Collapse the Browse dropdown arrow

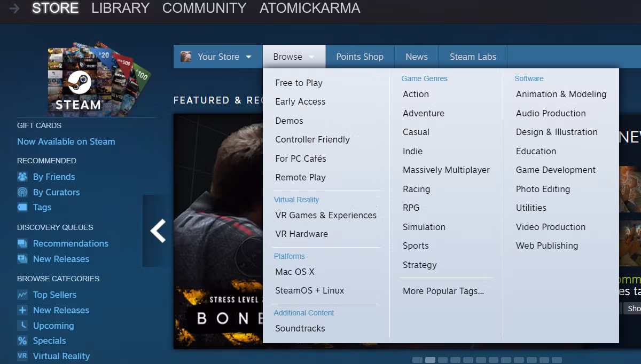pos(311,57)
